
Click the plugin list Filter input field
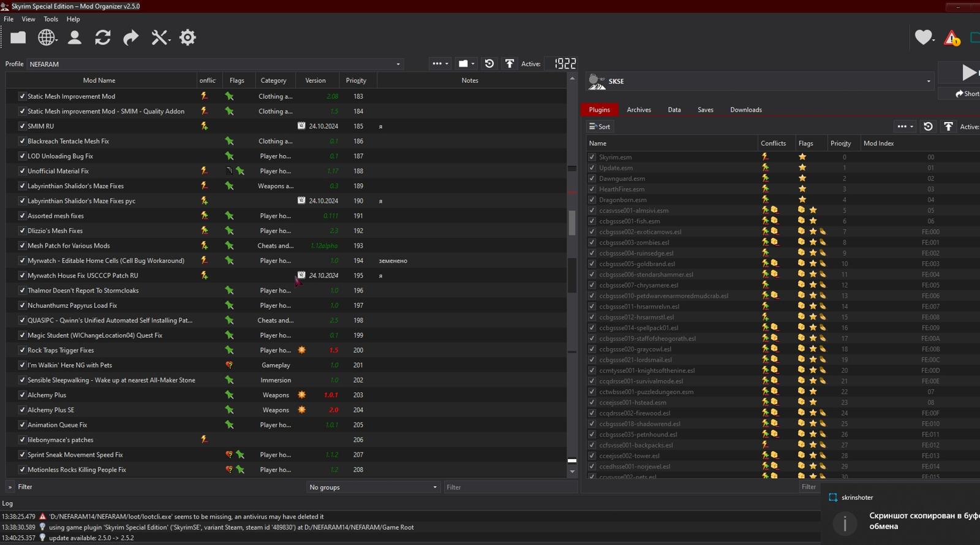pyautogui.click(x=810, y=487)
